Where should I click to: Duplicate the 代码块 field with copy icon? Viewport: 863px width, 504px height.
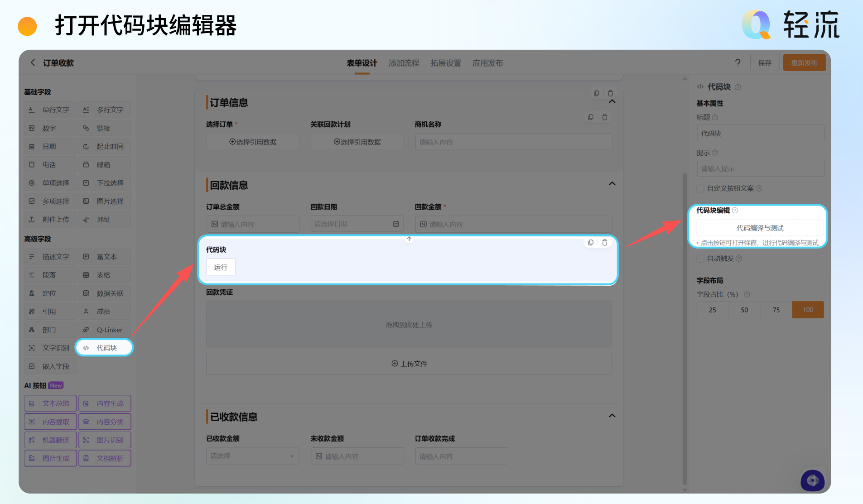tap(591, 242)
